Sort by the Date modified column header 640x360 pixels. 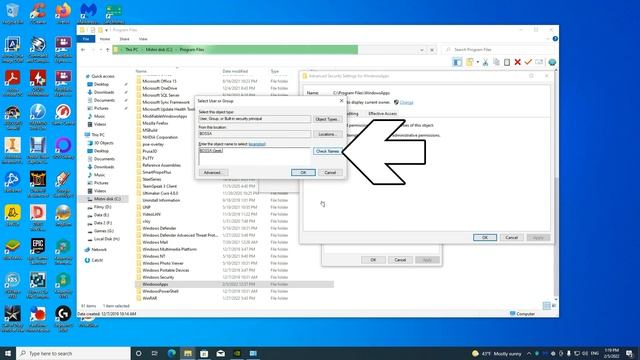235,71
